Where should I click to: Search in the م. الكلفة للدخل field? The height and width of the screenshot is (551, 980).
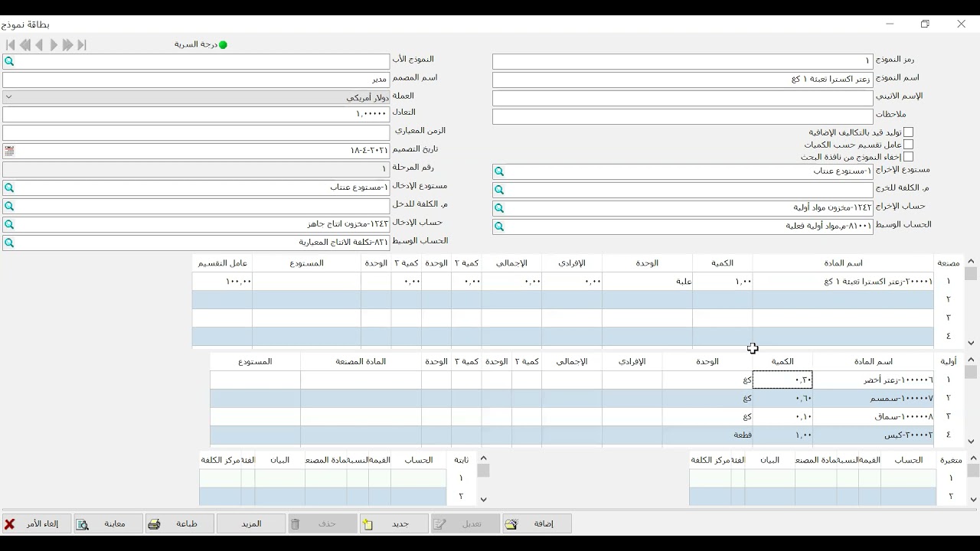coord(9,206)
